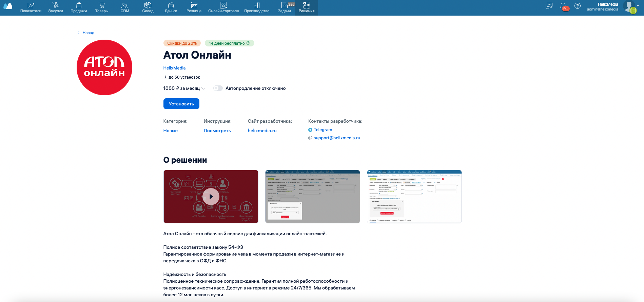This screenshot has width=644, height=302.
Task: Open the chat messages icon
Action: [x=549, y=6]
